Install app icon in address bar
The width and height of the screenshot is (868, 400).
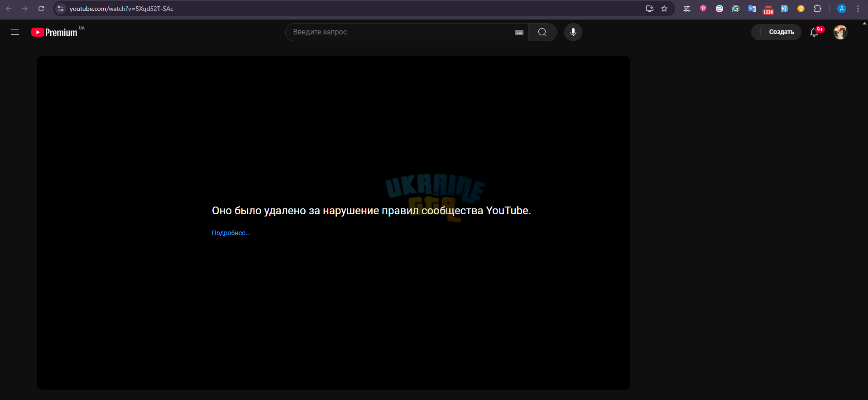(x=649, y=9)
